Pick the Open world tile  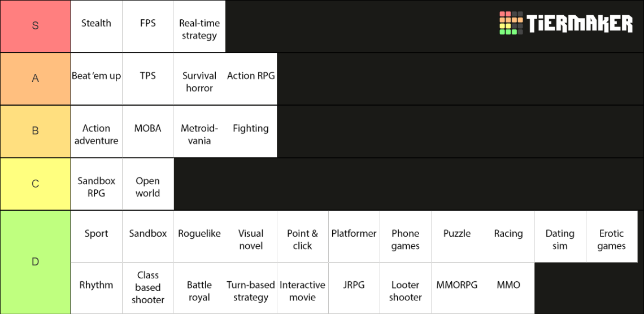point(148,186)
